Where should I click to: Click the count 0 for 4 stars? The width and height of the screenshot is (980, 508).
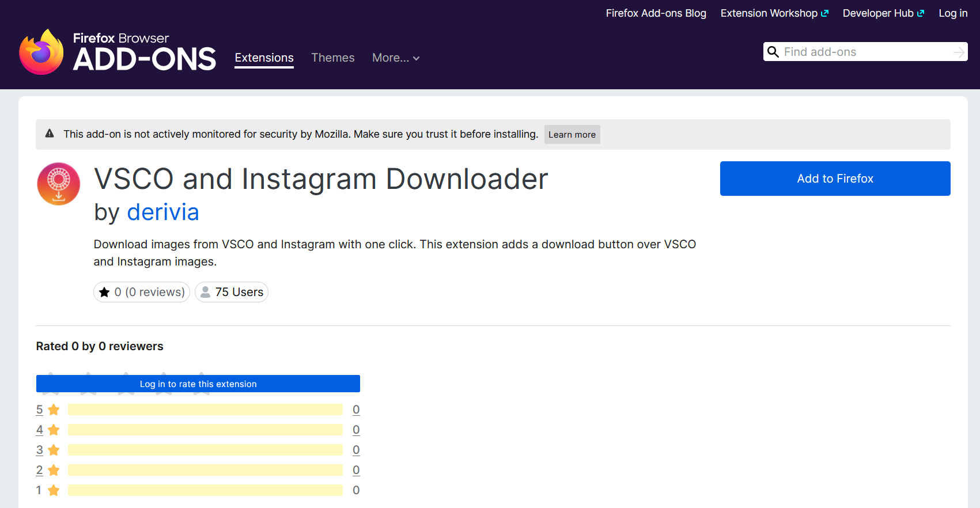click(x=356, y=430)
